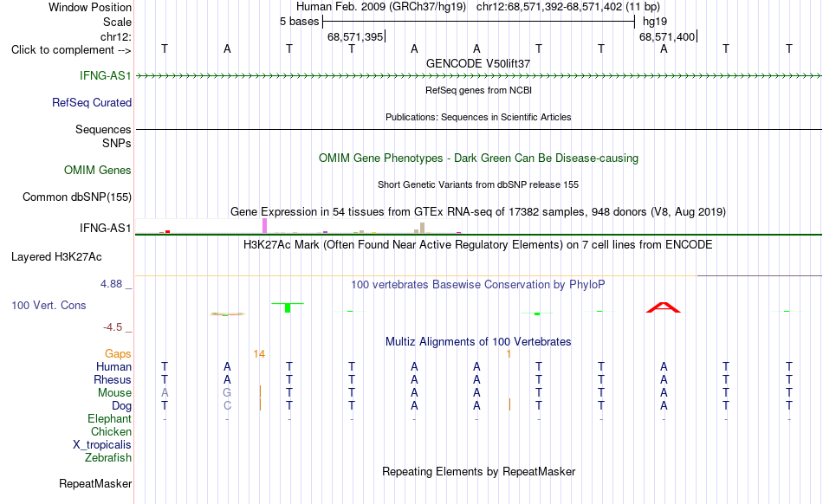Click '100 vertebrates Basewise Conservation by PhyloP' title
The image size is (823, 504).
point(478,284)
